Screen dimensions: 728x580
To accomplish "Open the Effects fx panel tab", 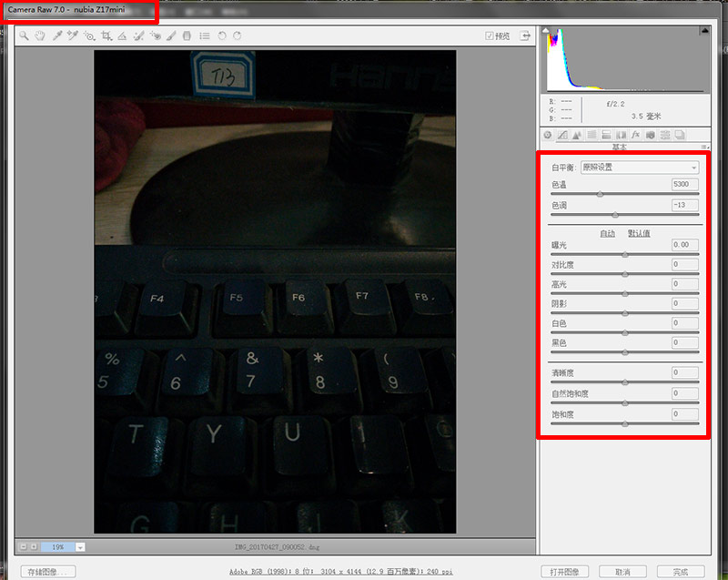I will click(x=636, y=135).
